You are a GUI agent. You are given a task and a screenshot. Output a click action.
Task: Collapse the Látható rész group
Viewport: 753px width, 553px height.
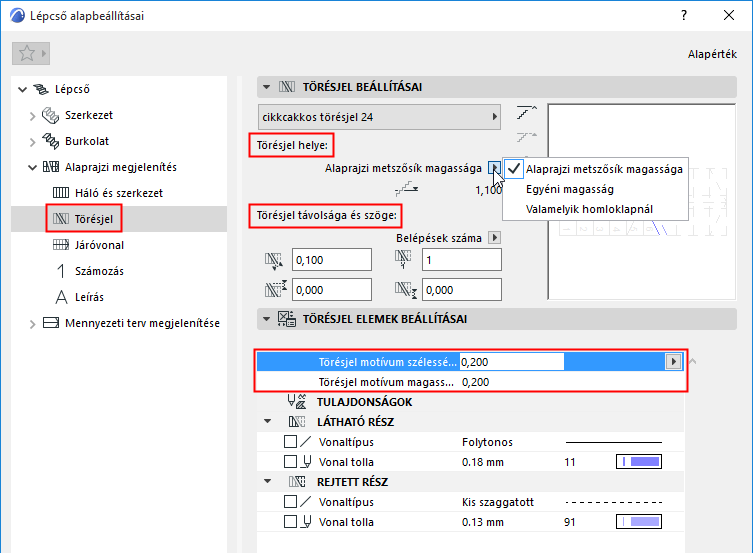pos(268,421)
